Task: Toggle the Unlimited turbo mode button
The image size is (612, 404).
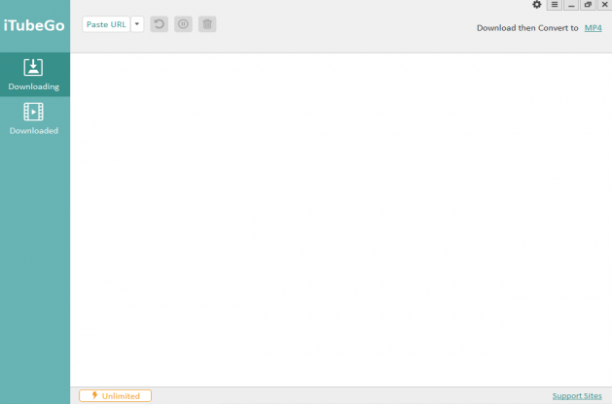Action: tap(115, 396)
